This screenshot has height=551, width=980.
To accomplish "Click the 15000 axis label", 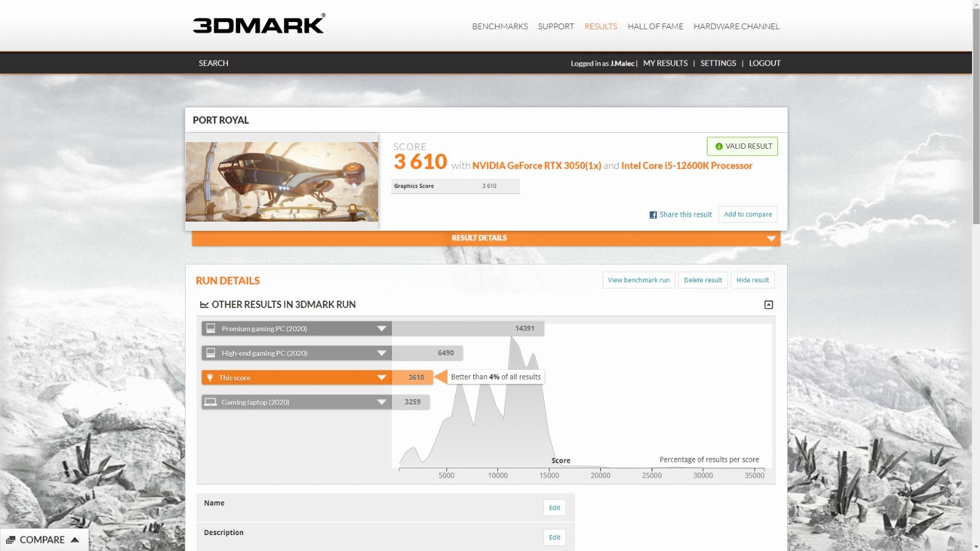I will point(549,476).
